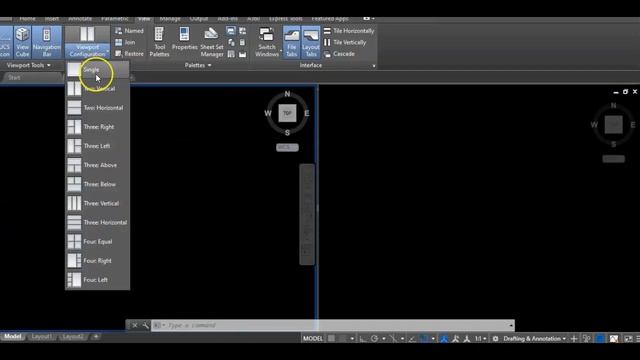Screen dimensions: 640x360
Task: Select Single viewport configuration
Action: pyautogui.click(x=98, y=70)
